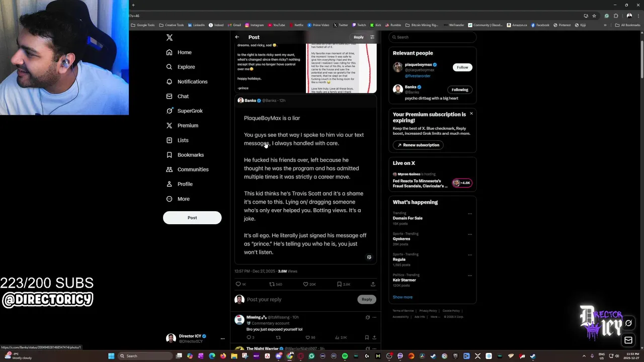Open the Twitch bookmark in bookmarks bar
The width and height of the screenshot is (644, 362).
359,25
